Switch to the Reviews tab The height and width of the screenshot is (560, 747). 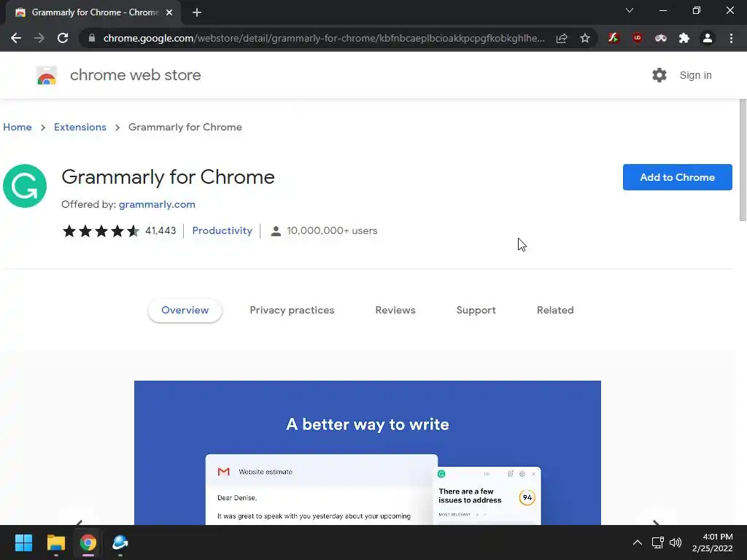pos(395,310)
